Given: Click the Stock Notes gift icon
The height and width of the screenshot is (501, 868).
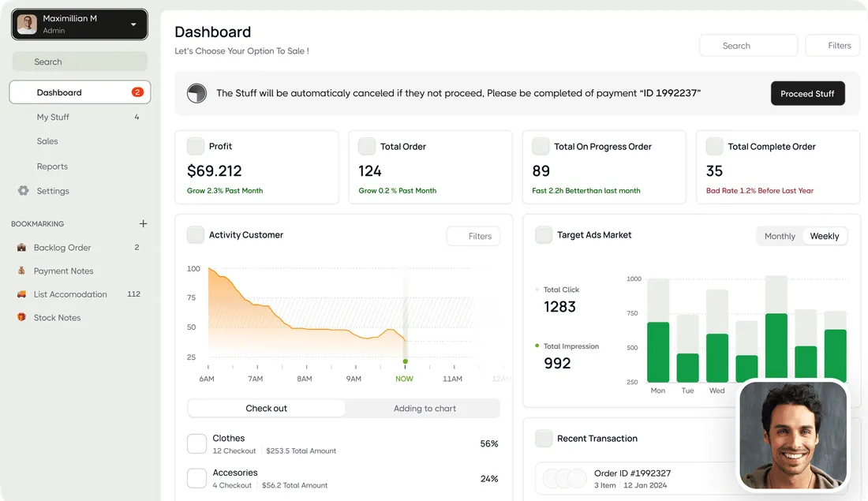Looking at the screenshot, I should [x=21, y=318].
